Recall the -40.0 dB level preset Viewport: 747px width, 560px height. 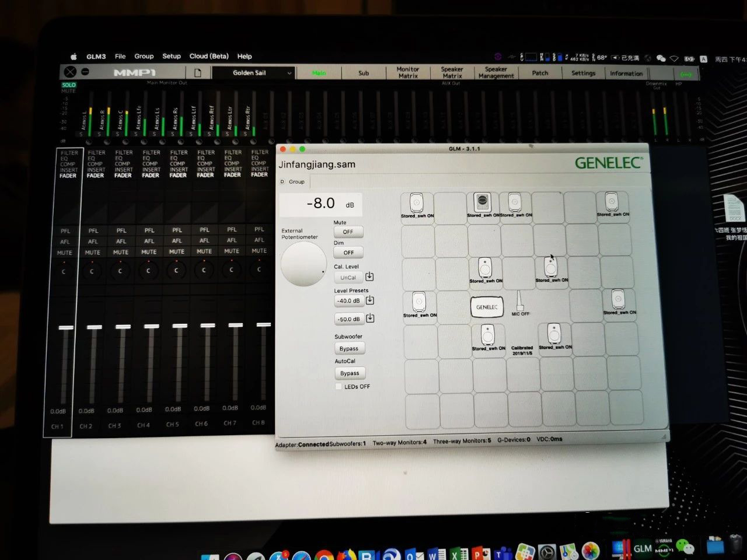348,301
